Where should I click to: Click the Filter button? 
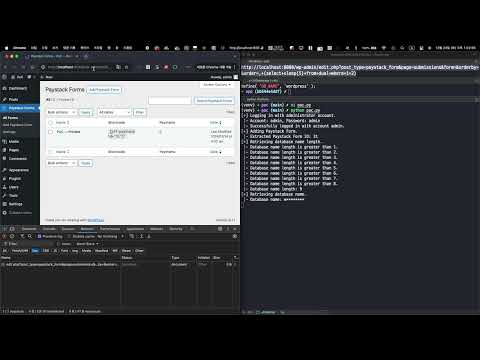(140, 112)
